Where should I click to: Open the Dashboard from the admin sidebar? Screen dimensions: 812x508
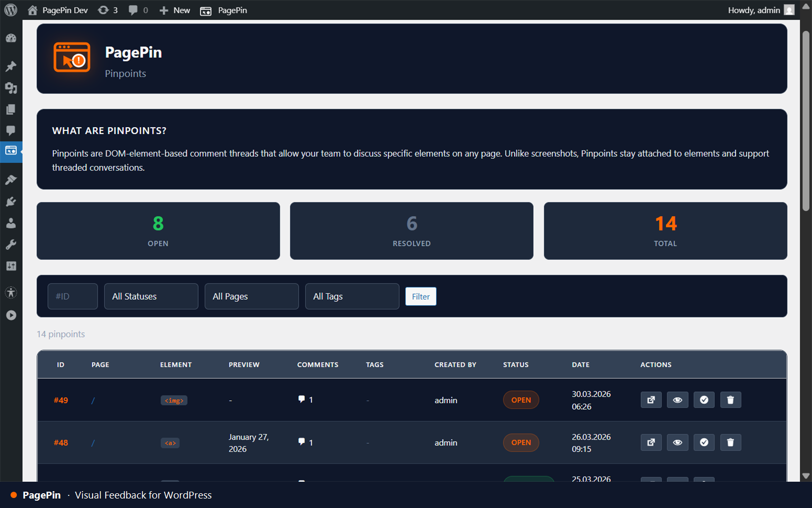point(11,38)
